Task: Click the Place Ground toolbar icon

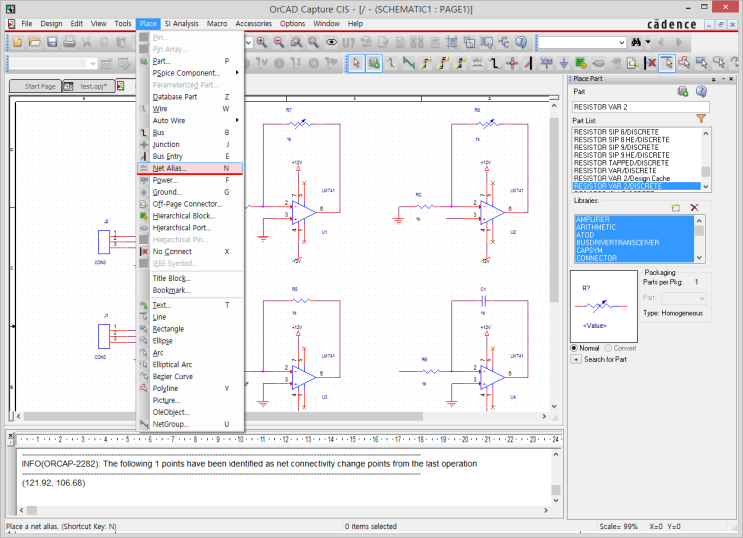Action: click(564, 63)
